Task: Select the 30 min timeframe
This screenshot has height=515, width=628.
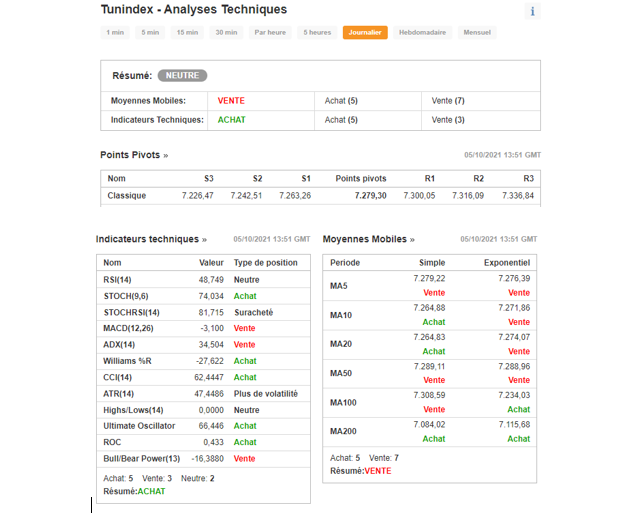Action: click(x=226, y=32)
